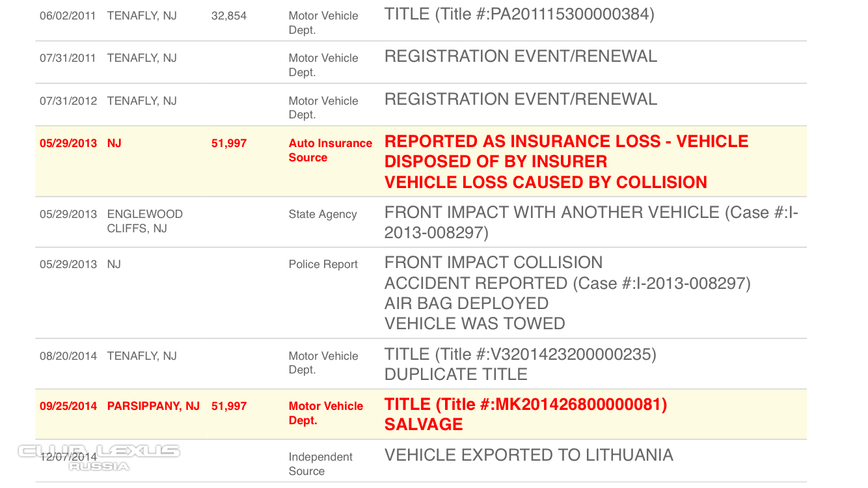868x488 pixels.
Task: Click ACCIDENT REPORTED case number line
Action: click(x=567, y=283)
